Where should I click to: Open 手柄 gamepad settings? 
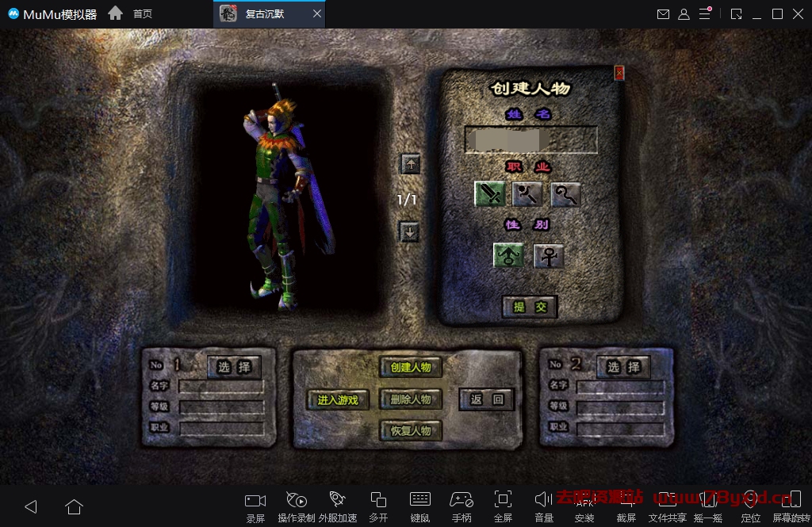coord(462,507)
